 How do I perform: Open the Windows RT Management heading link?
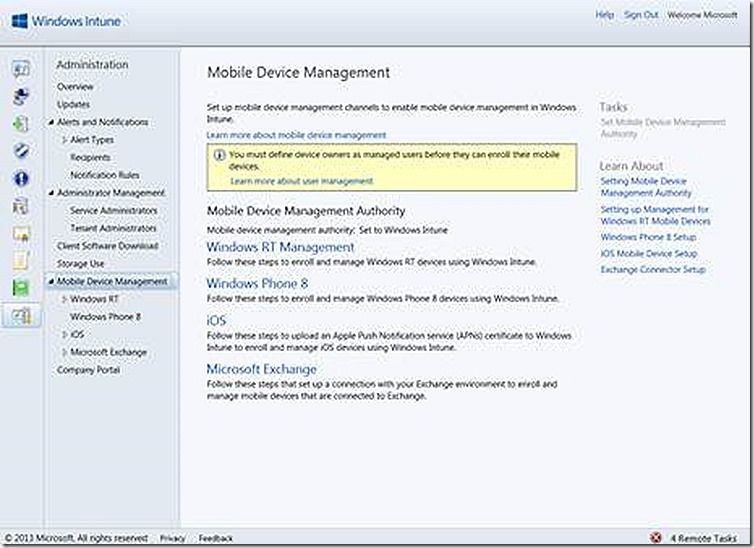coord(280,247)
